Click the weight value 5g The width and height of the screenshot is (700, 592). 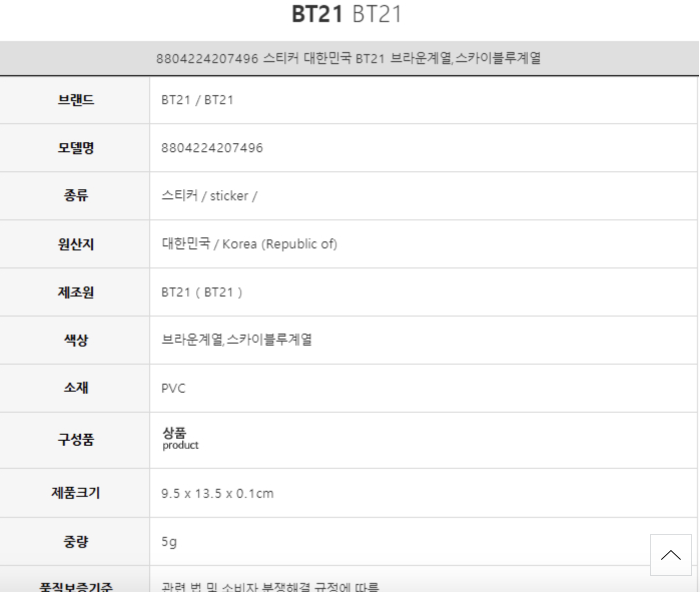pos(169,541)
